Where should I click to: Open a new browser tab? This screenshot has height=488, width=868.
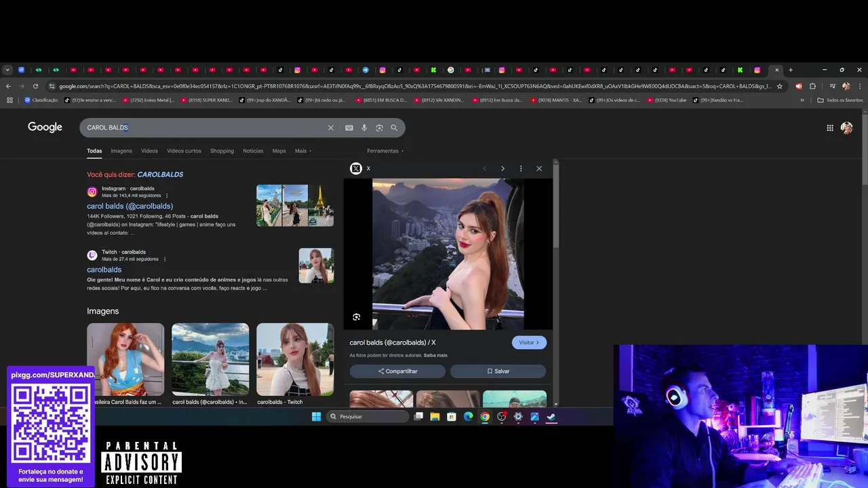pos(791,70)
